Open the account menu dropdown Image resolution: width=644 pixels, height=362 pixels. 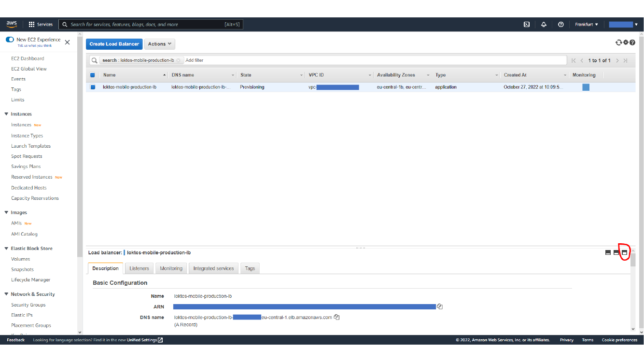(x=623, y=24)
